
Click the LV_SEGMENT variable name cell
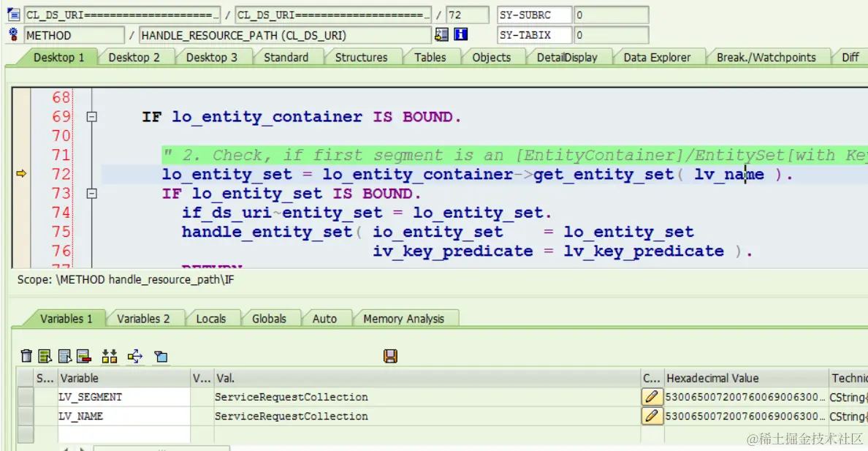click(124, 397)
